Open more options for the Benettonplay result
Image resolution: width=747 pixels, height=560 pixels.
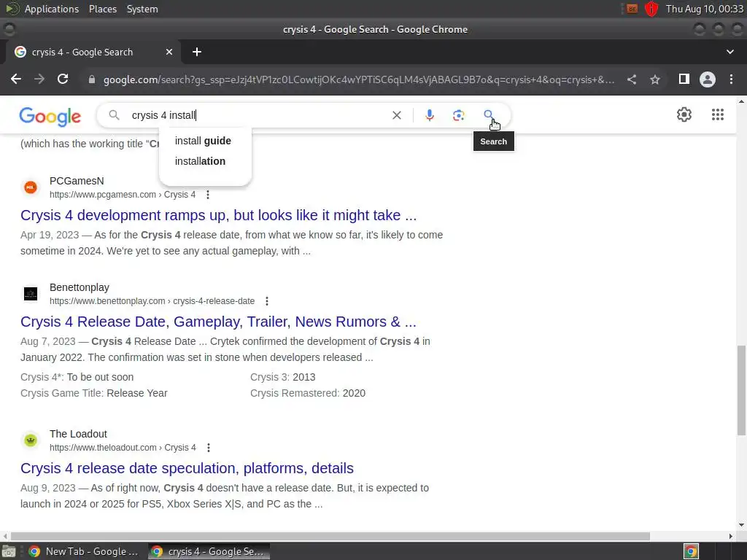pos(267,301)
